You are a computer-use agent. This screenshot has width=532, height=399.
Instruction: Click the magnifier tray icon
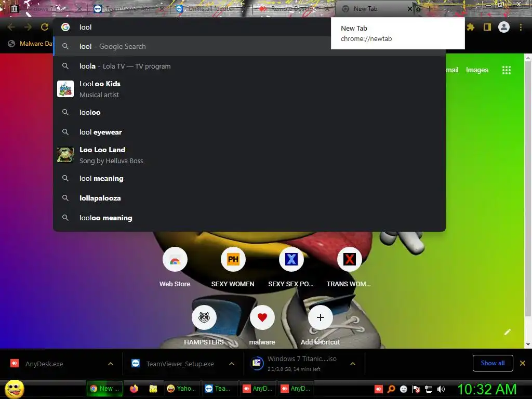pyautogui.click(x=391, y=389)
